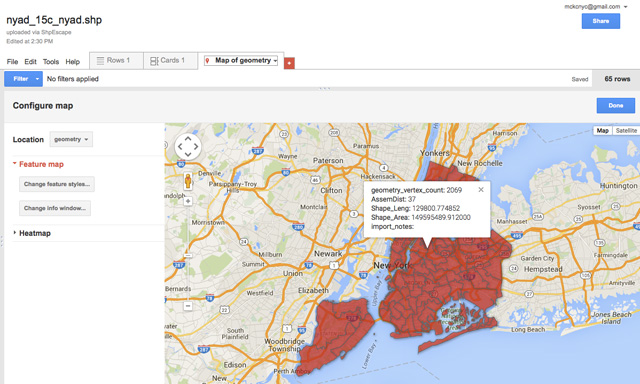640x384 pixels.
Task: Open the Filter dropdown arrow
Action: coord(37,79)
